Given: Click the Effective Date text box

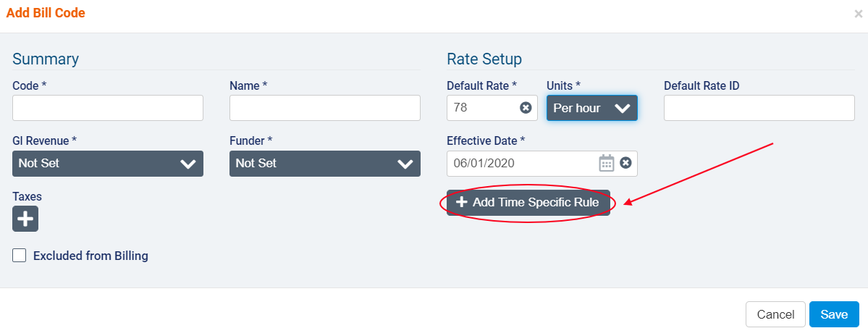Looking at the screenshot, I should pos(521,163).
